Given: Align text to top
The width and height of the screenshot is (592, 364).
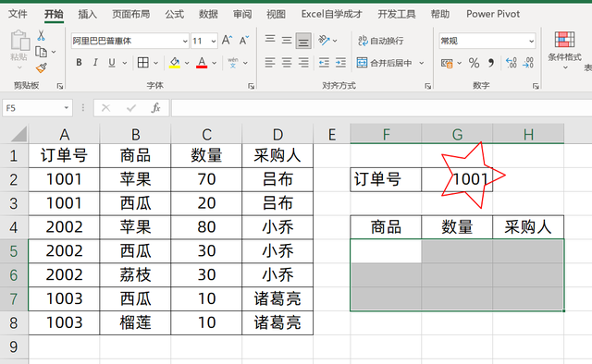Looking at the screenshot, I should (270, 40).
